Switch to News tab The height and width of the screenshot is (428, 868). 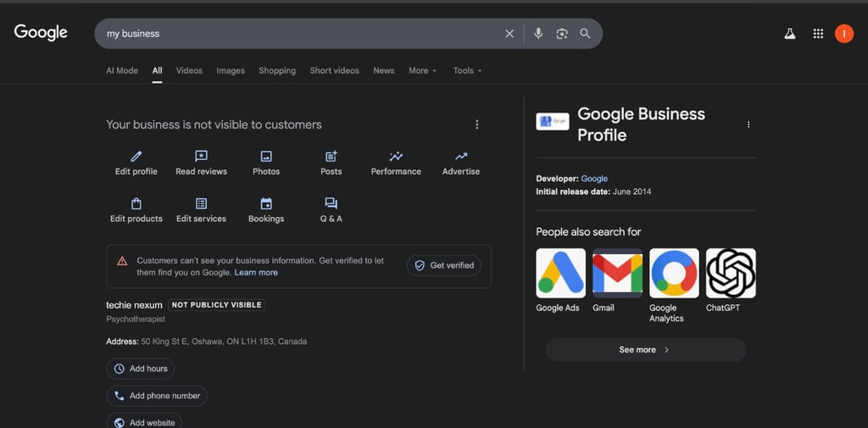click(x=384, y=71)
